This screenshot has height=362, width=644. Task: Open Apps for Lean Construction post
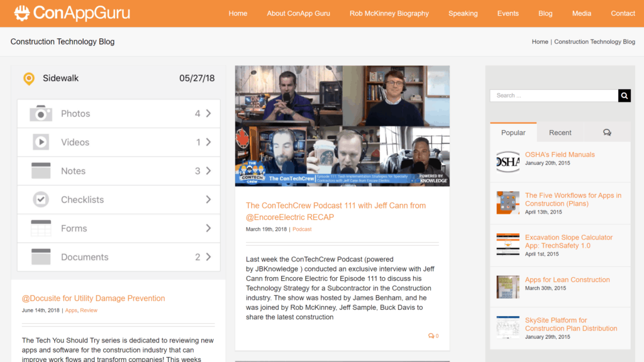coord(567,280)
